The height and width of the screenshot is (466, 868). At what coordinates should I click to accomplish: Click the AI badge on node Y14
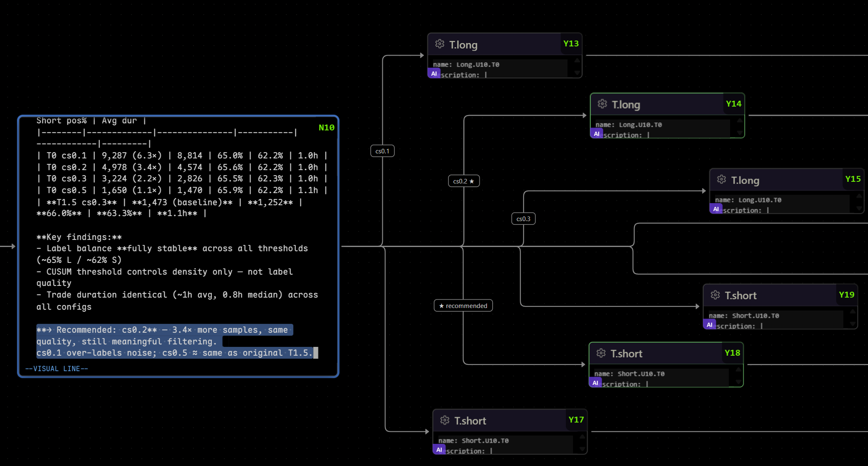[x=596, y=134]
